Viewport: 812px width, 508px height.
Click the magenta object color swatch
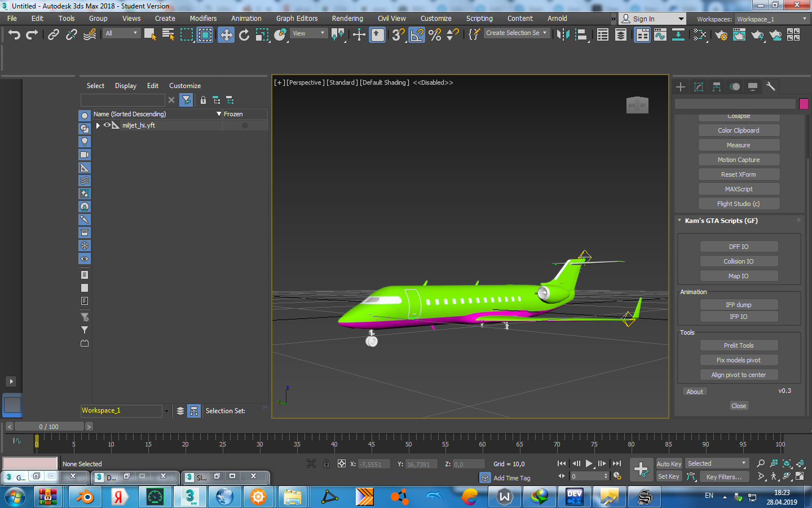tap(804, 104)
